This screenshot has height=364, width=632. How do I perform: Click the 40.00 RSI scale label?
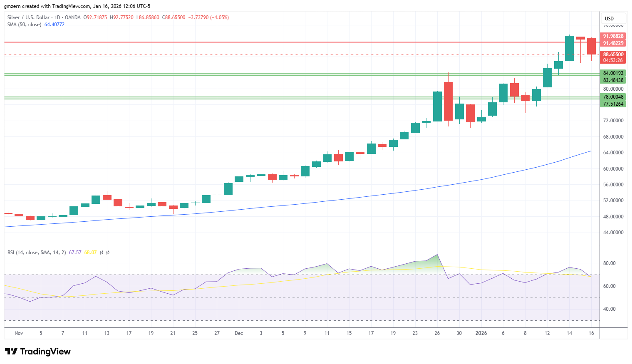coord(609,309)
